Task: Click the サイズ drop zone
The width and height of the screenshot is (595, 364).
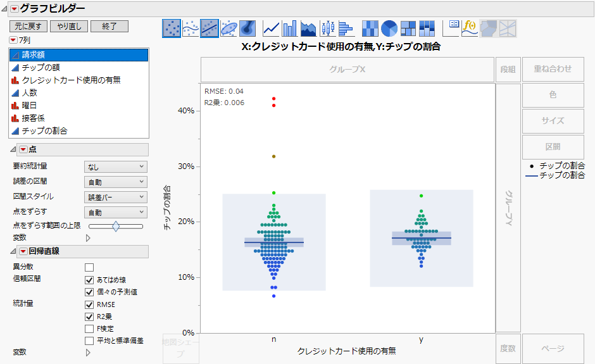Action: click(553, 121)
